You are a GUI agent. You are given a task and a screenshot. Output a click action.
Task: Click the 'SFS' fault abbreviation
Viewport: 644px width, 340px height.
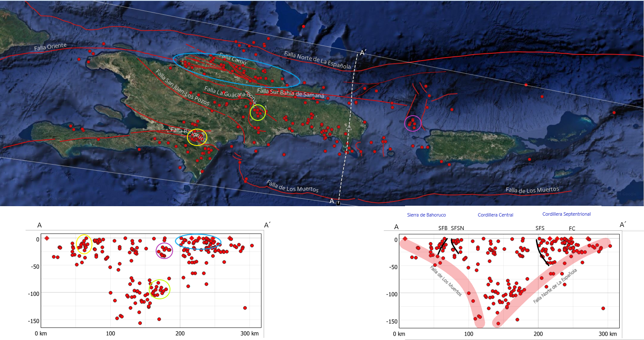click(x=539, y=227)
